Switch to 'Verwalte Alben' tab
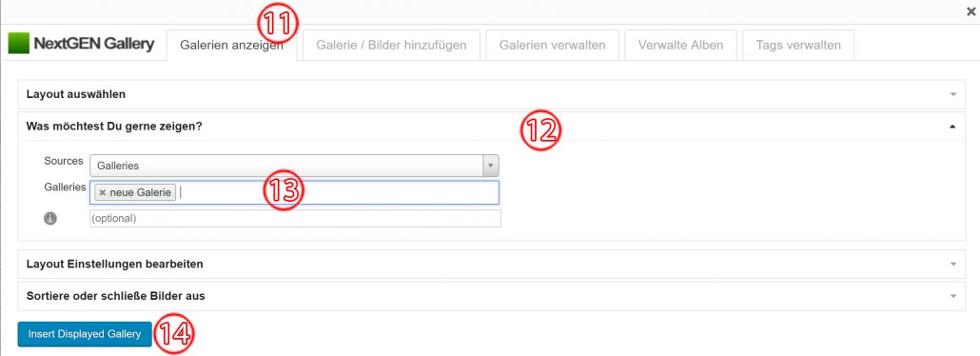 coord(680,45)
